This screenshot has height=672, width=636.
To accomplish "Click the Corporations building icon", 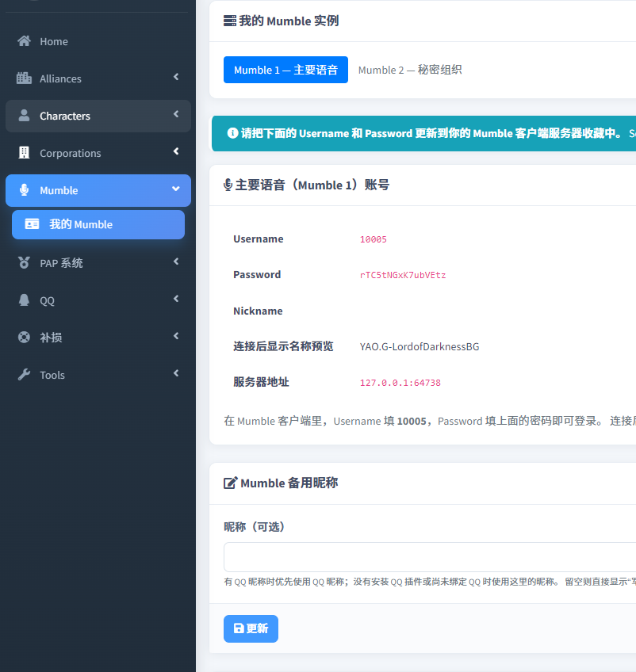I will click(24, 153).
